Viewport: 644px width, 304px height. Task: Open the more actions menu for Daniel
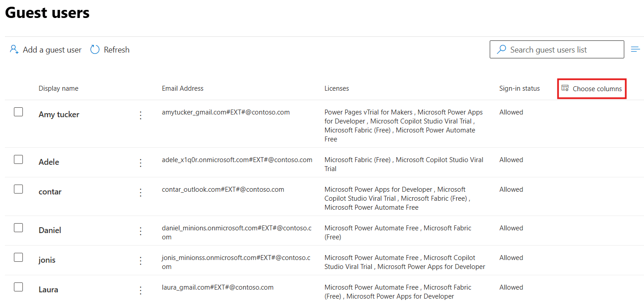pos(140,231)
